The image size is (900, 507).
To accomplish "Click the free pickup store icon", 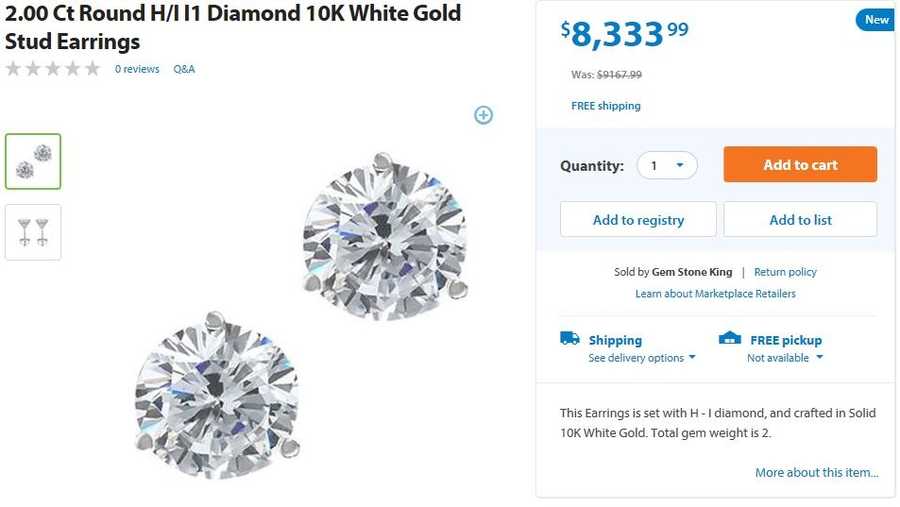I will (x=730, y=339).
